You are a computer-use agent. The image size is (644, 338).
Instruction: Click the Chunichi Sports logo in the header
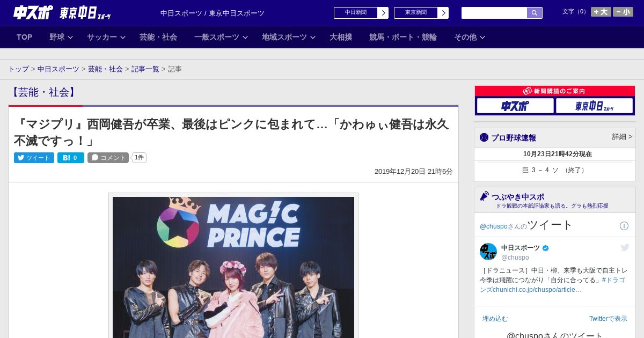[33, 12]
